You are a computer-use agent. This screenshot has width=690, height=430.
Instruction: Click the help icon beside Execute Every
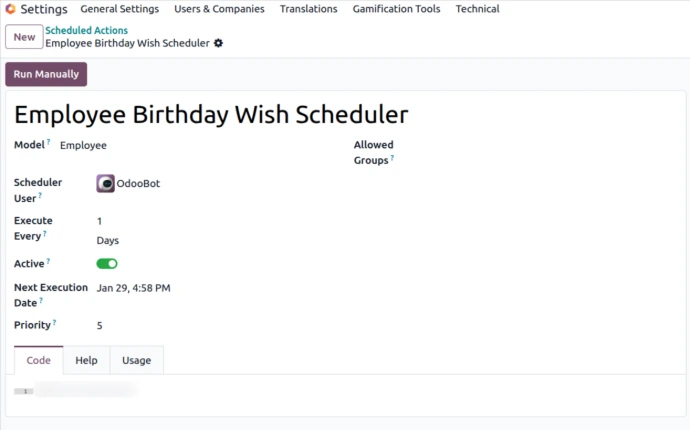click(45, 235)
